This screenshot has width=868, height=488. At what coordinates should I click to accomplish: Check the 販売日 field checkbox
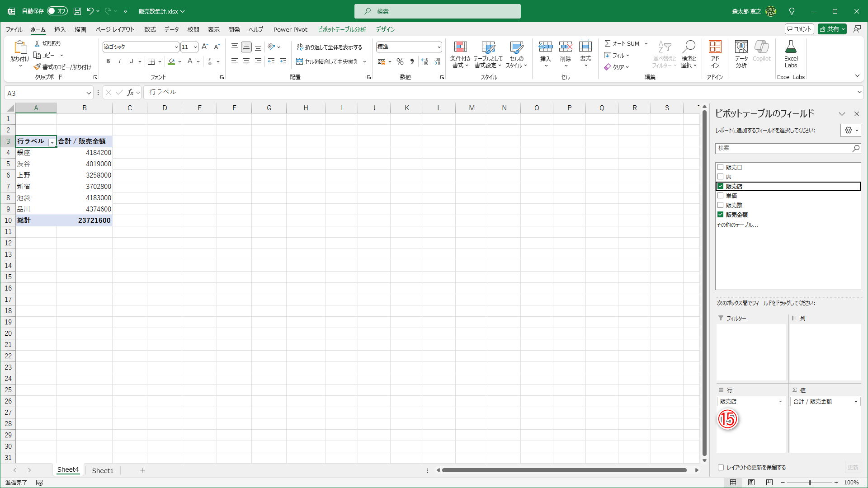coord(721,167)
